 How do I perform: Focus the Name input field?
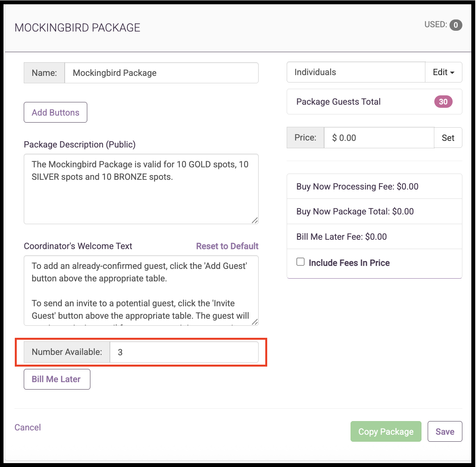(x=161, y=73)
